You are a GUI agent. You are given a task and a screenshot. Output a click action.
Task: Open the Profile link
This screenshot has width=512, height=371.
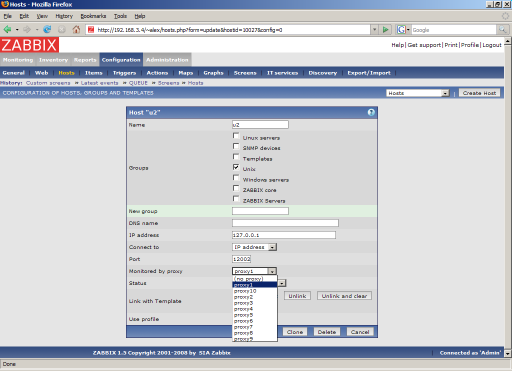point(470,45)
